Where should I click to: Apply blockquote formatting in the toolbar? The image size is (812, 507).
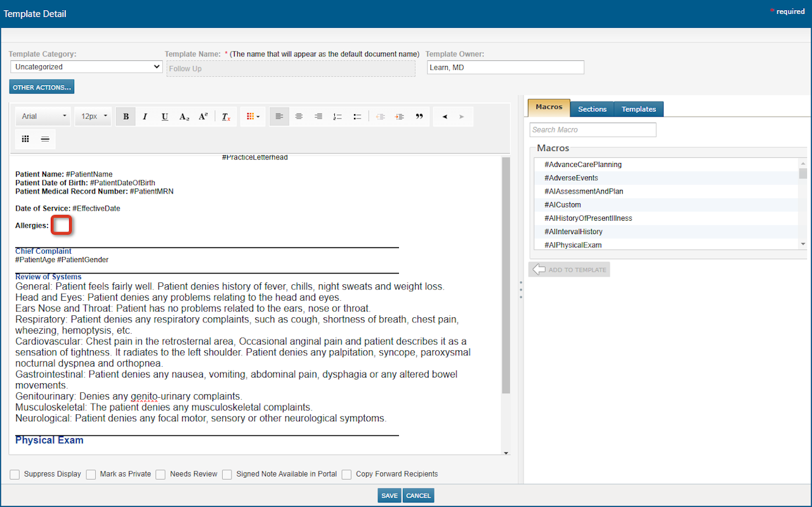(419, 116)
